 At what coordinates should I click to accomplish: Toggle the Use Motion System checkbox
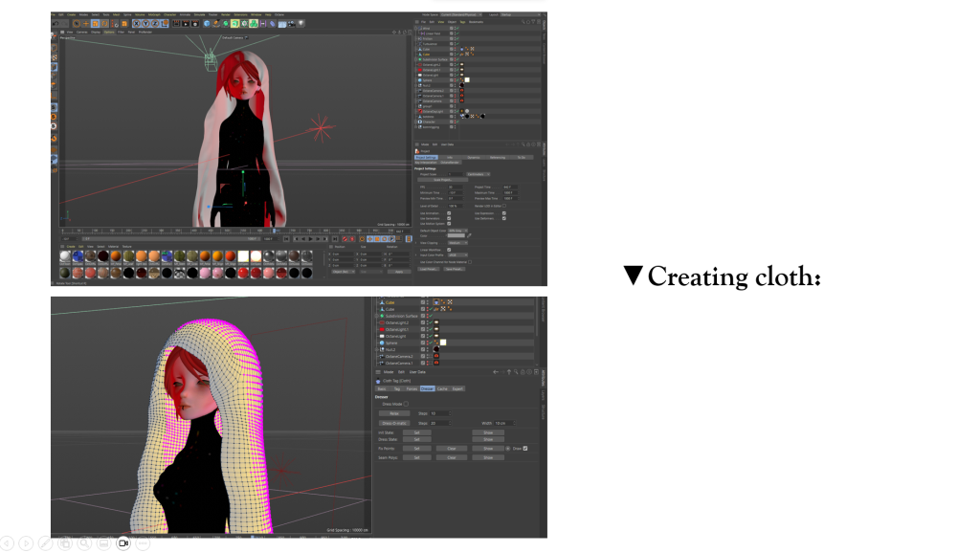[449, 224]
